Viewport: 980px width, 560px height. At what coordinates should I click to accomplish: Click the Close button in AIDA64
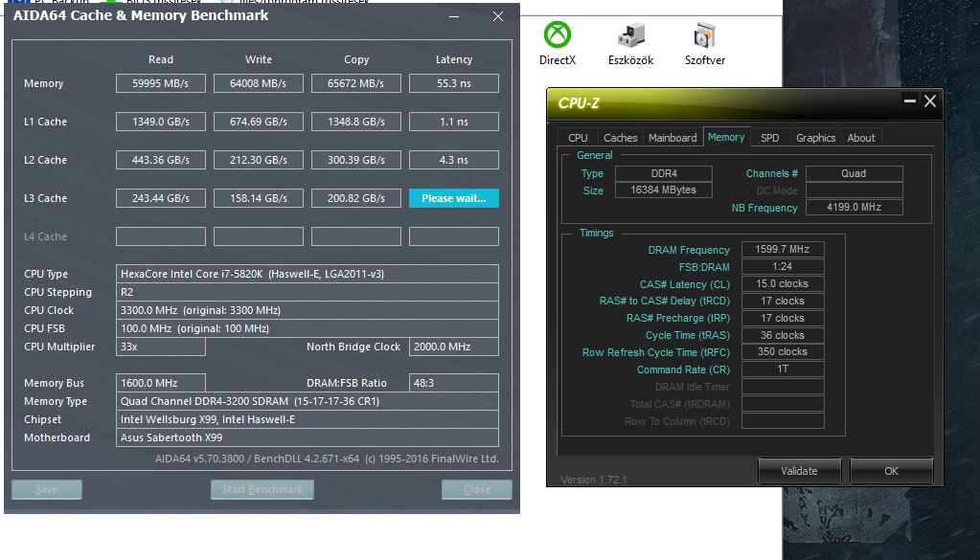click(x=477, y=489)
